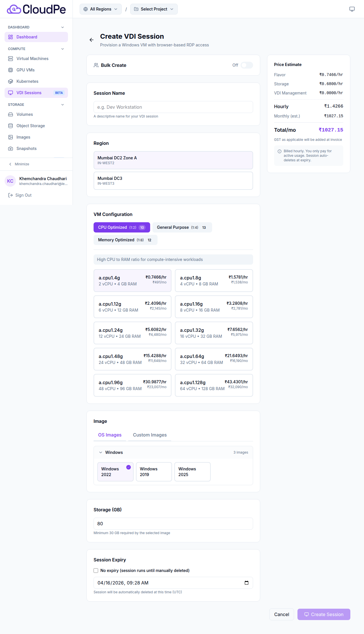Select the a.cpu1.12g flavor card

(133, 307)
